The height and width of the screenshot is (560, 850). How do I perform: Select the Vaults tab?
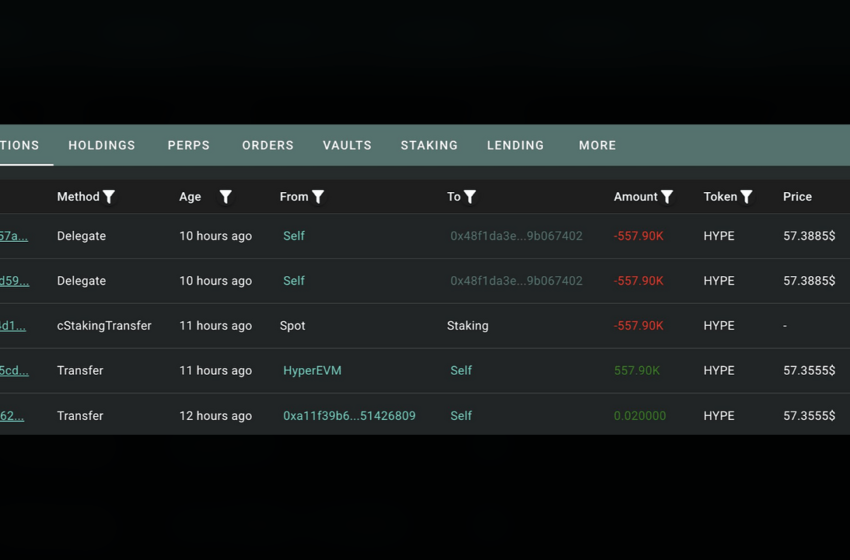347,145
